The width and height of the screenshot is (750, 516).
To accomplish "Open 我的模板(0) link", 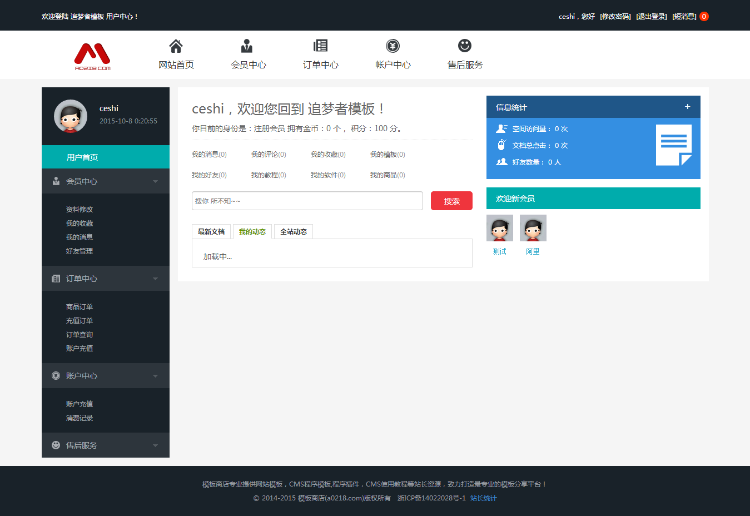I will coord(387,154).
